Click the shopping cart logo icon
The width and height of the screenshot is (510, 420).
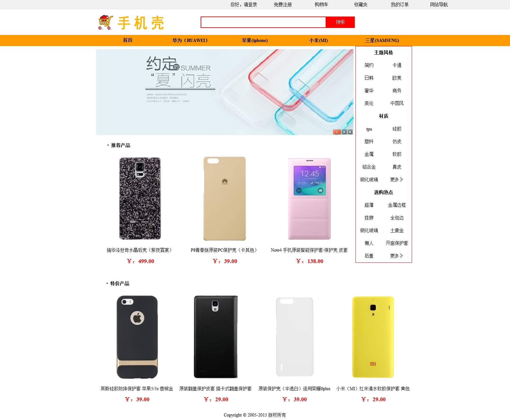click(106, 22)
